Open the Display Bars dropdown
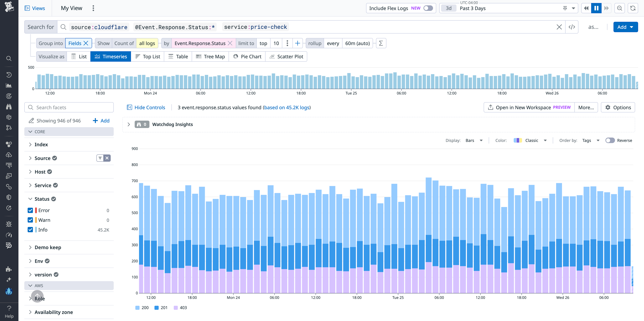This screenshot has height=321, width=644. pyautogui.click(x=474, y=140)
